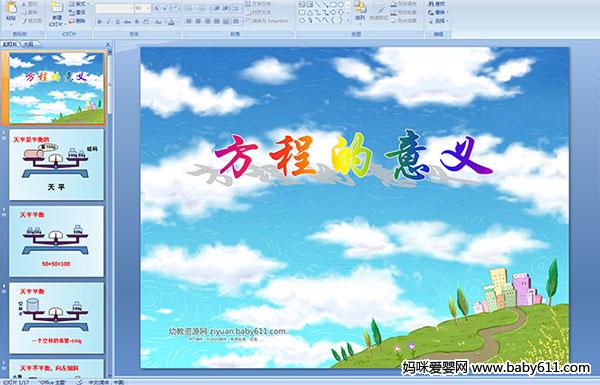The width and height of the screenshot is (600, 385).
Task: Toggle Bold formatting
Action: [99, 22]
